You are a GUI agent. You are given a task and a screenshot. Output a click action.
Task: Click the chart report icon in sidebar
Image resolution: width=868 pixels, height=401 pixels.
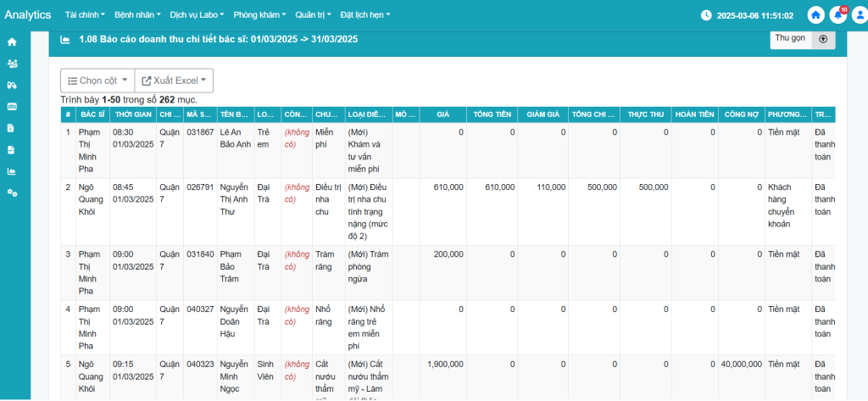(12, 171)
